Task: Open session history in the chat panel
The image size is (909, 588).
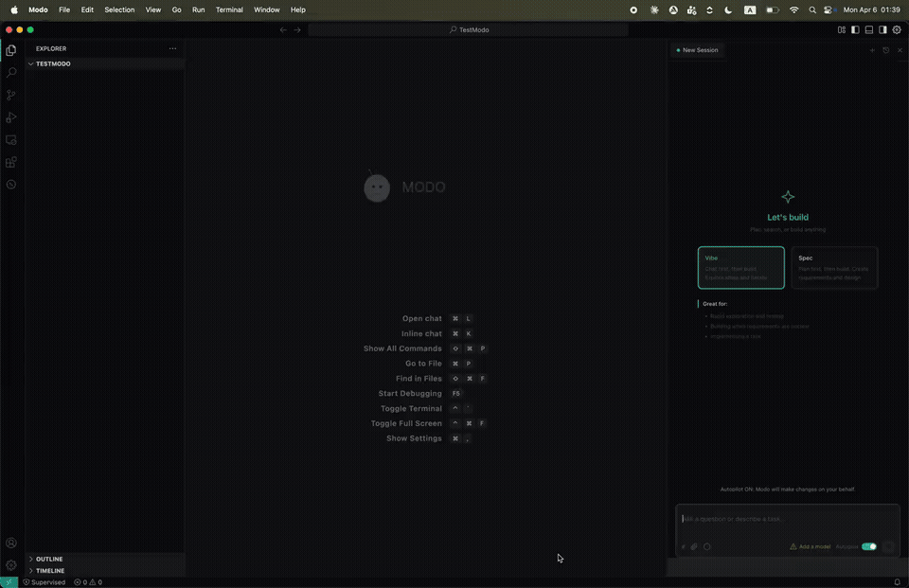Action: tap(885, 50)
